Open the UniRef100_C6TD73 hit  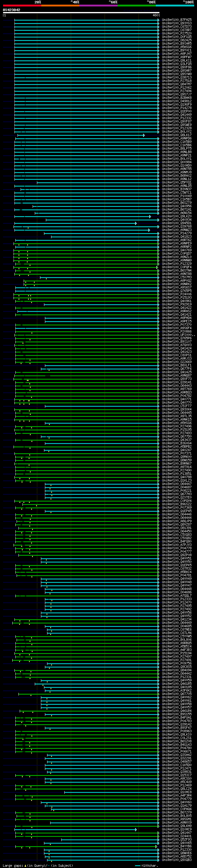click(177, 26)
